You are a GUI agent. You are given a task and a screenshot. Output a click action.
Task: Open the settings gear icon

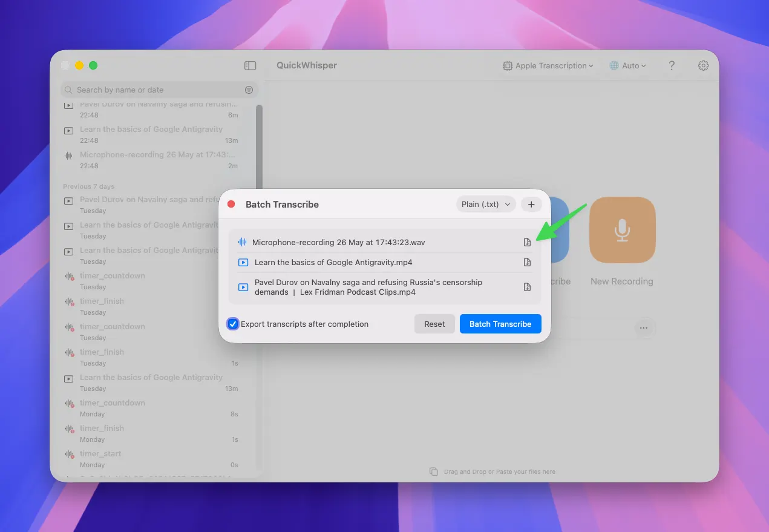point(703,65)
